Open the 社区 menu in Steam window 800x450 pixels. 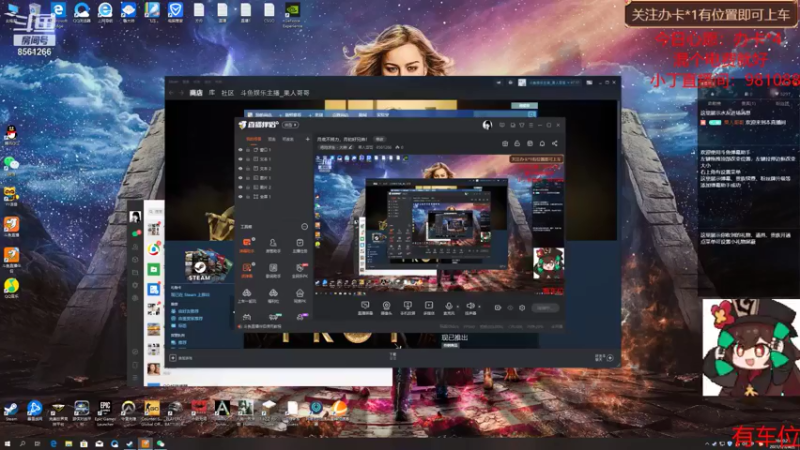click(x=228, y=93)
